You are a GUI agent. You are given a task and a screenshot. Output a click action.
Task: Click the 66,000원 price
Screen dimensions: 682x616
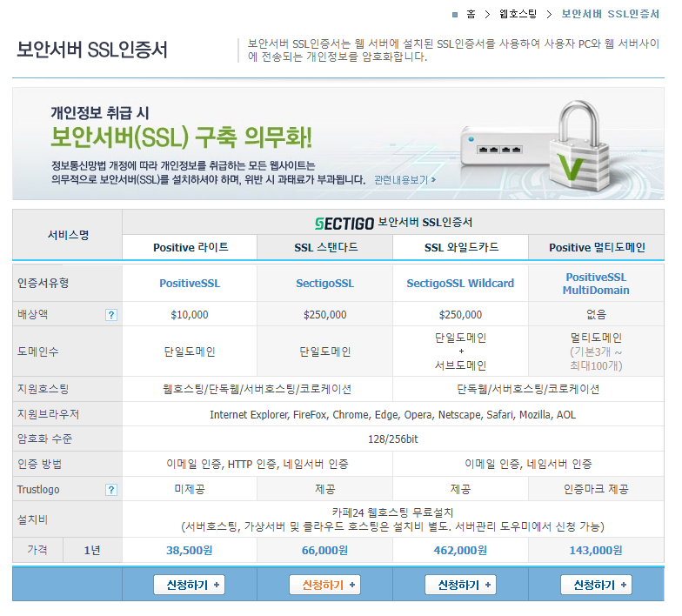[325, 550]
